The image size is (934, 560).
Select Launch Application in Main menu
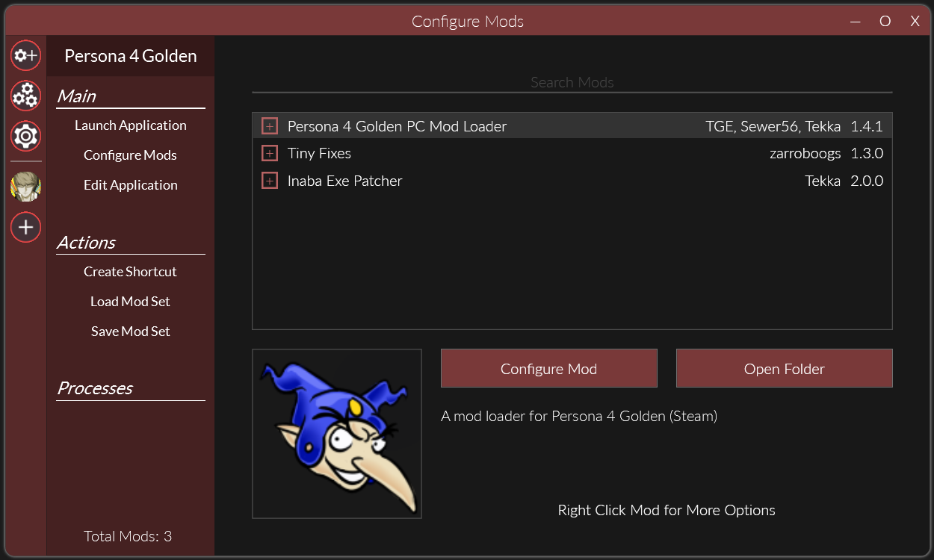tap(131, 125)
